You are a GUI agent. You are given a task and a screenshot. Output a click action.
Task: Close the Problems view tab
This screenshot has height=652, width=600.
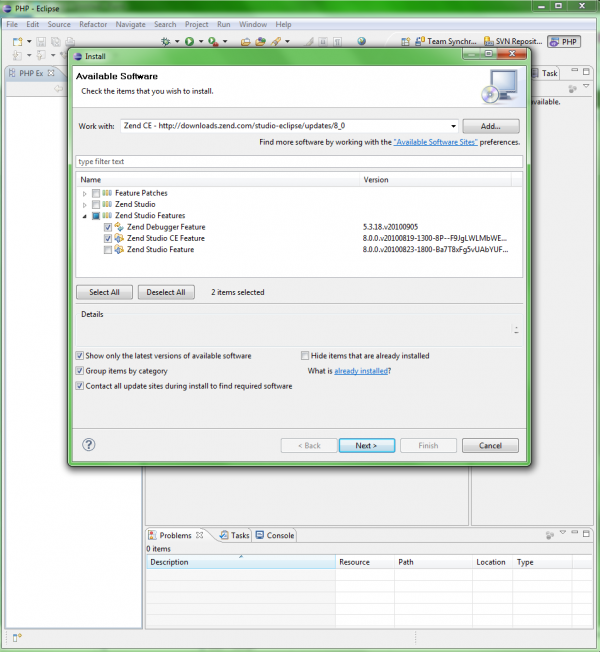point(200,535)
